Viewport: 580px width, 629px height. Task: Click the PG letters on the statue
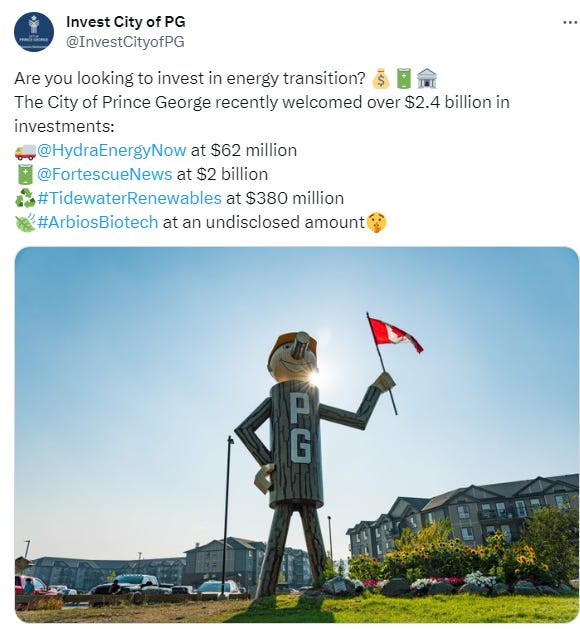pos(300,428)
